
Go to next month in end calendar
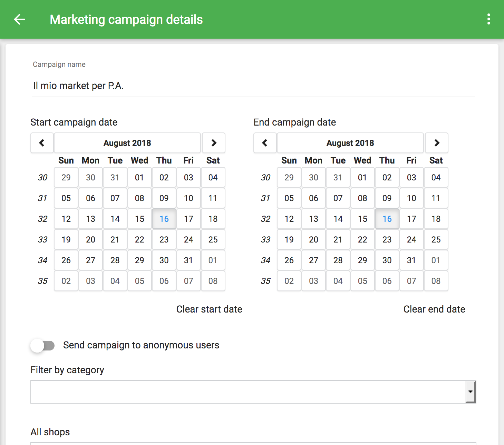coord(437,143)
